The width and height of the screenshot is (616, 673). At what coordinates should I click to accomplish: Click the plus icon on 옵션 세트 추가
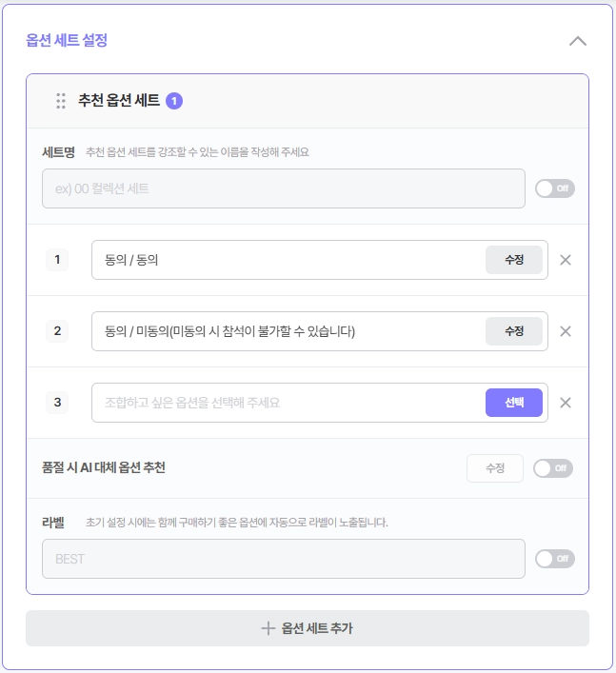pos(268,628)
